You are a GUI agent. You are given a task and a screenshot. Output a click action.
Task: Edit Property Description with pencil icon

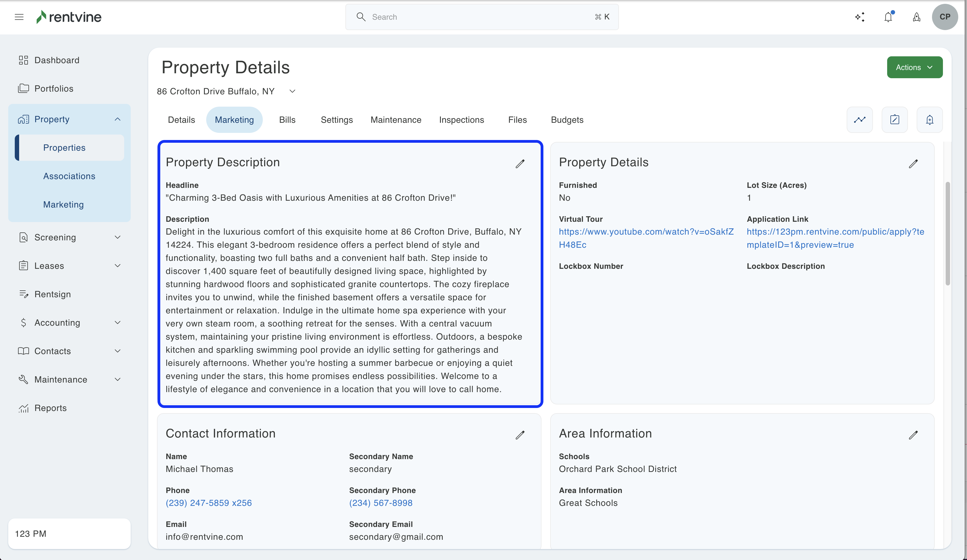tap(520, 164)
